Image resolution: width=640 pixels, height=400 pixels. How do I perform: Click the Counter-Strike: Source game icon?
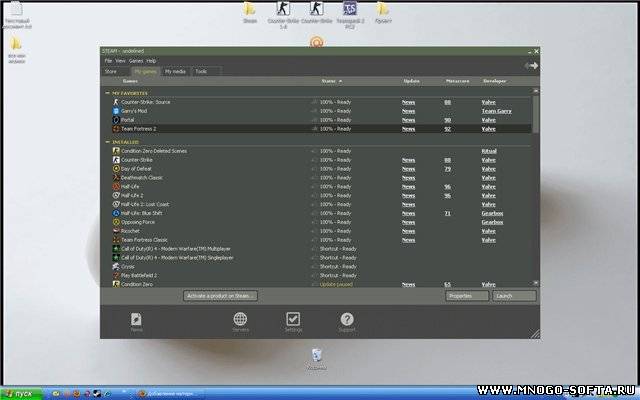pyautogui.click(x=116, y=102)
